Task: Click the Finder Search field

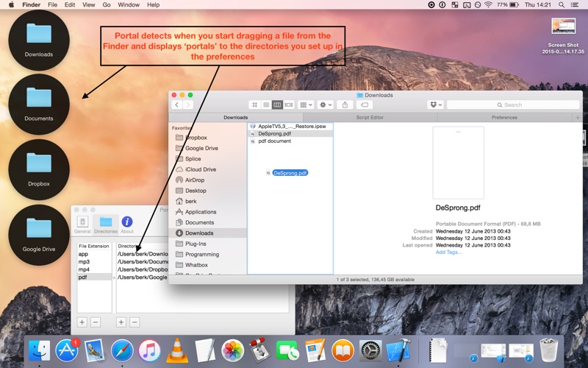Action: [x=513, y=105]
